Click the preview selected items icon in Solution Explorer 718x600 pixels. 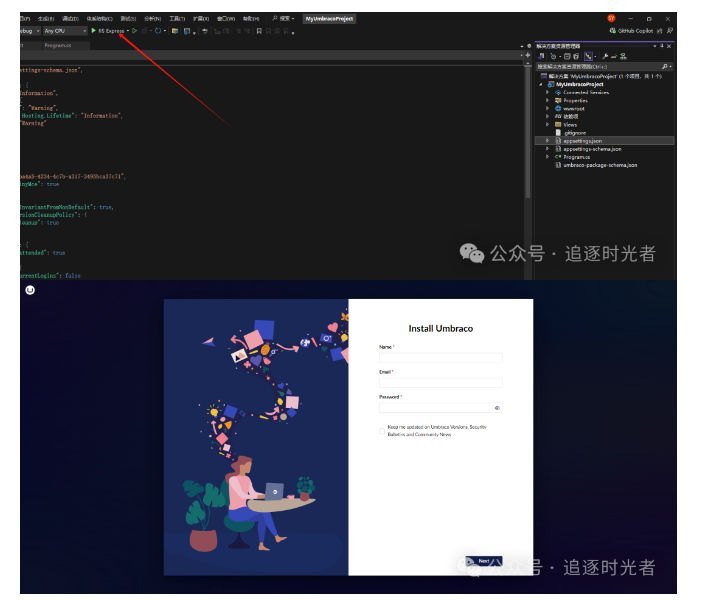(x=614, y=56)
